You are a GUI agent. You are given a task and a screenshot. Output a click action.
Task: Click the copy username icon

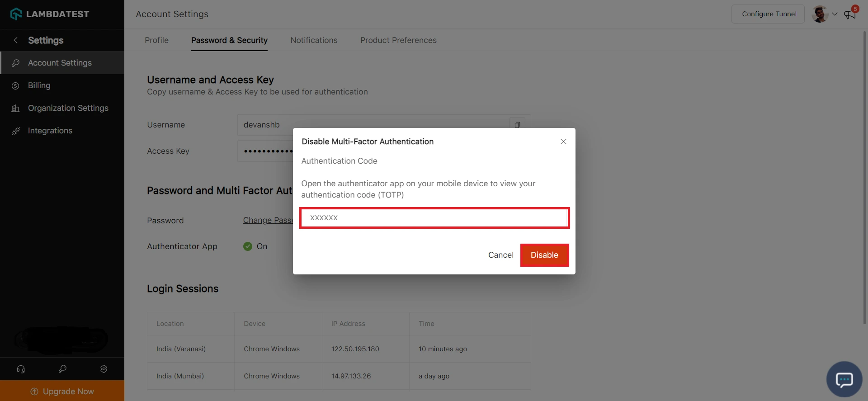(517, 125)
